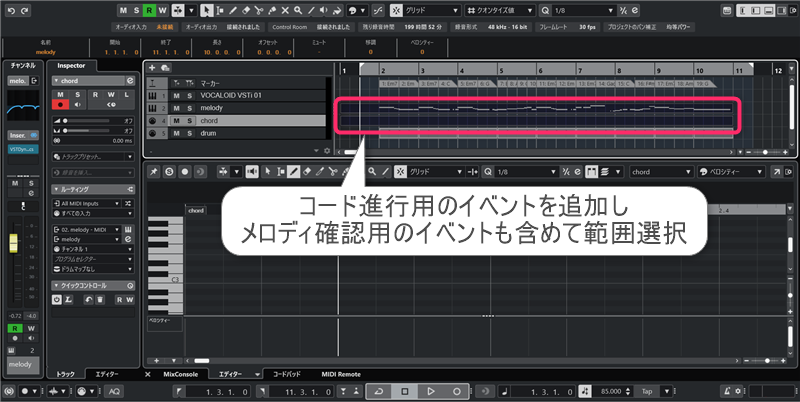This screenshot has height=402, width=800.
Task: Select the Split scissors tool in top toolbar
Action: (x=259, y=10)
